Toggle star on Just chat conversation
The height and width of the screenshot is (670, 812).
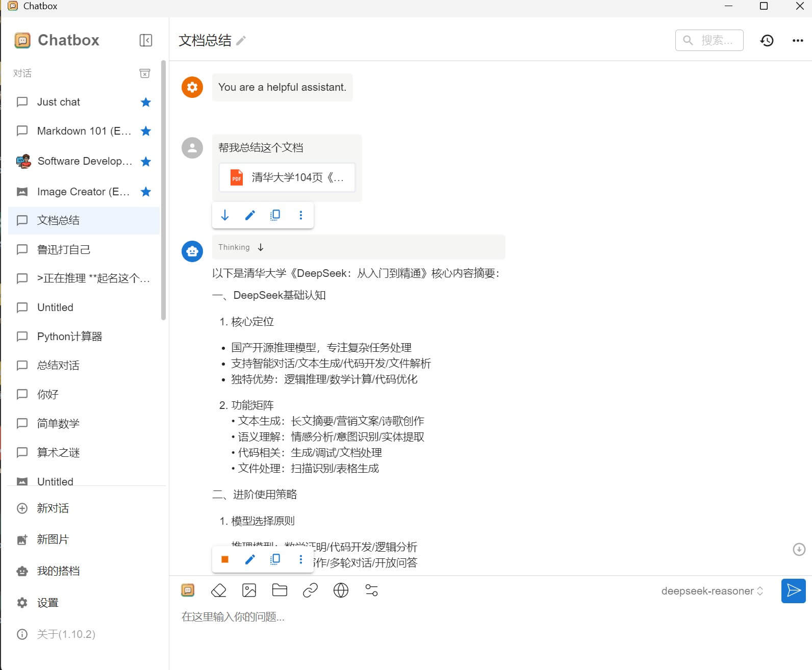[146, 102]
